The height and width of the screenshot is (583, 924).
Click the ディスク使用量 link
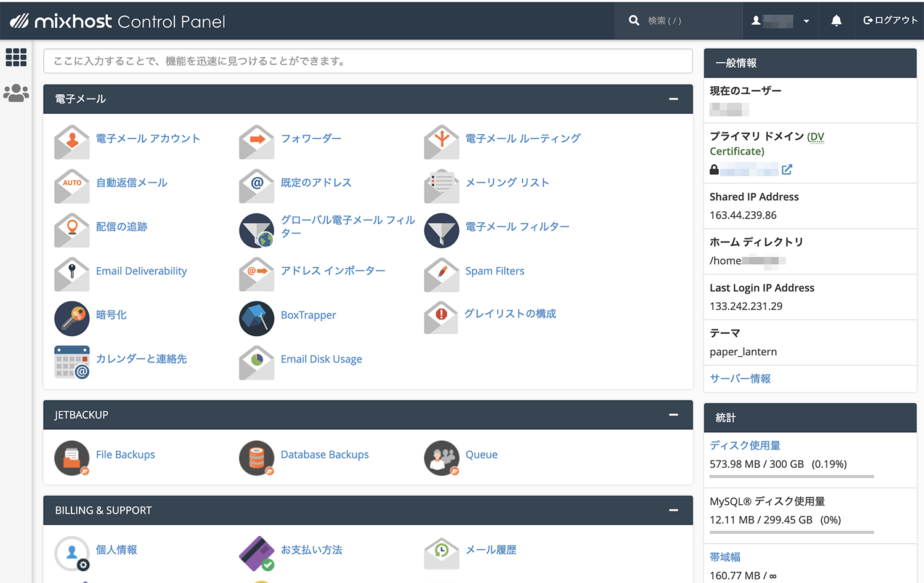point(745,445)
